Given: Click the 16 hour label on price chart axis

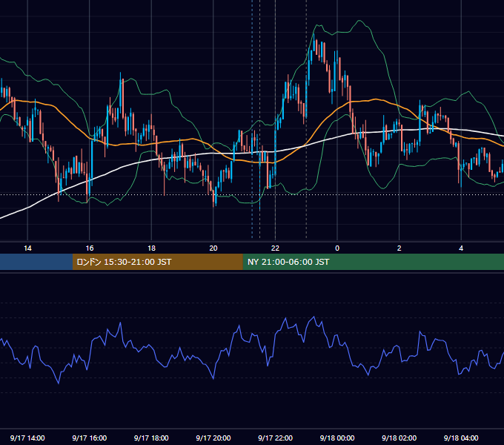Looking at the screenshot, I should coord(90,248).
